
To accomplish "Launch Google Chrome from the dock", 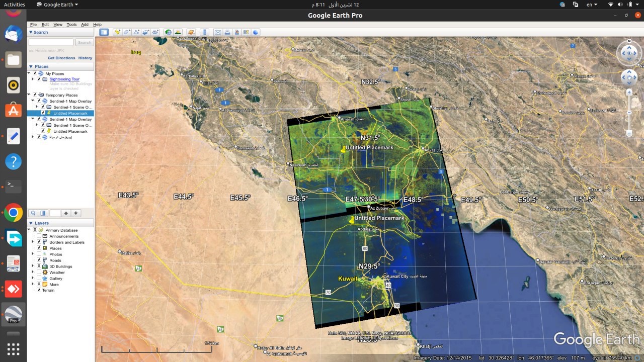I will [x=14, y=213].
